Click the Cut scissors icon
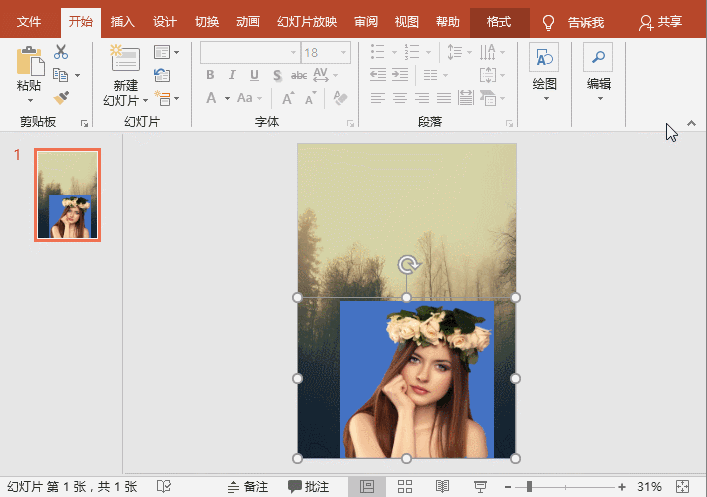 click(x=61, y=52)
